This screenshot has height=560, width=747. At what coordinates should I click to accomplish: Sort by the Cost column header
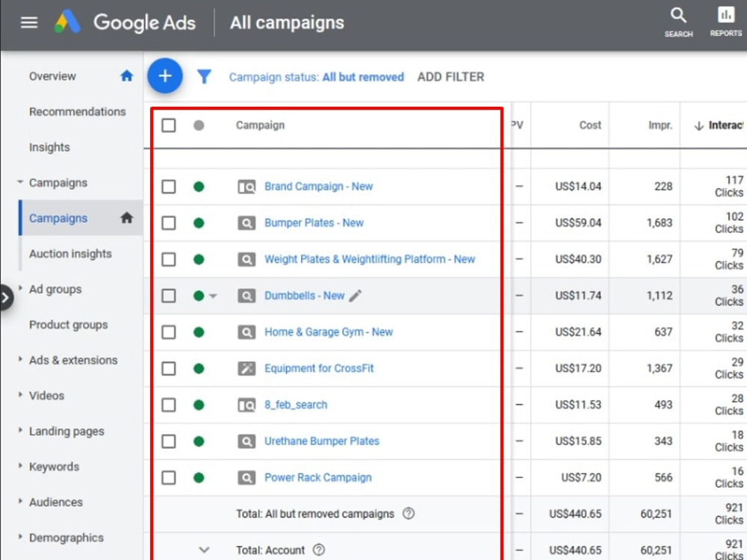590,125
